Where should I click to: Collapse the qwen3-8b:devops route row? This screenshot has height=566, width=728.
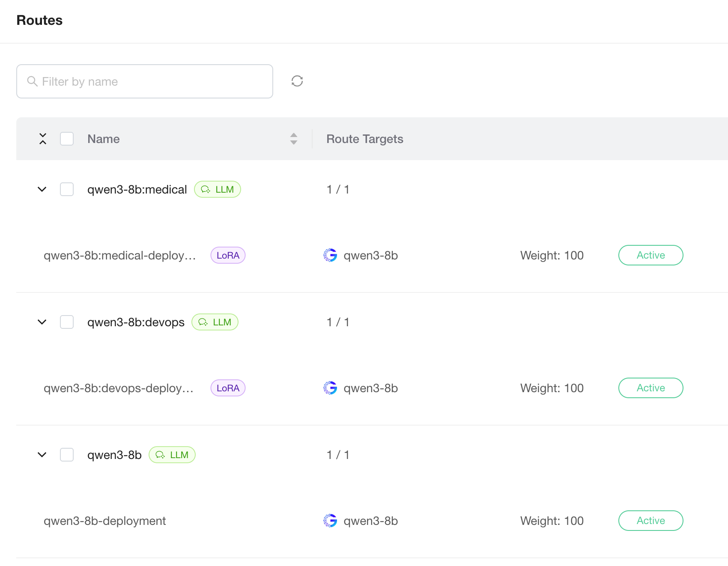(x=42, y=322)
